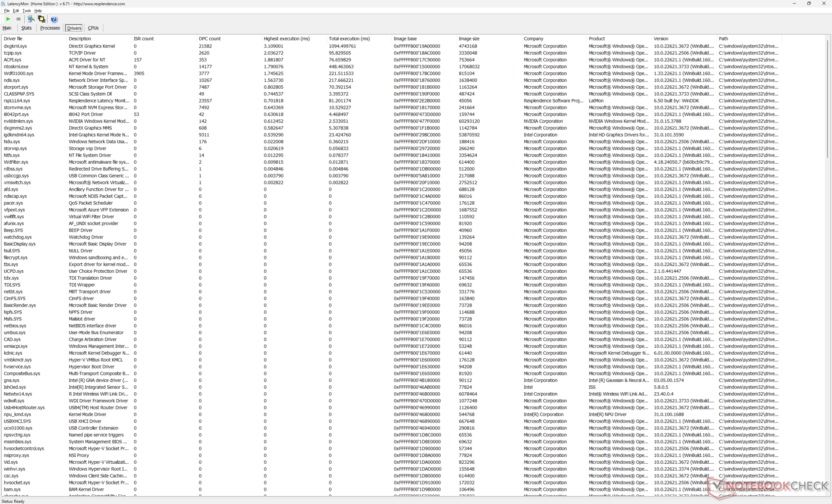Open the Edit menu

pyautogui.click(x=16, y=11)
